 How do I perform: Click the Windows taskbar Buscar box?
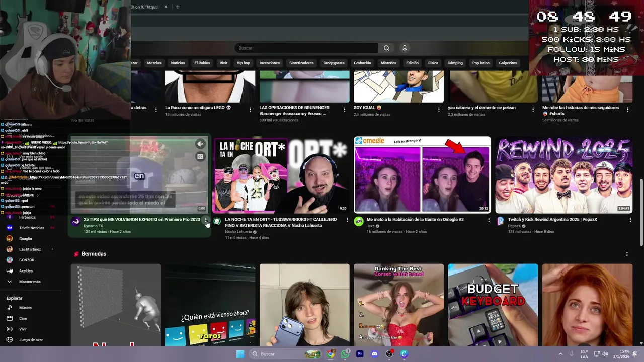coord(286,354)
